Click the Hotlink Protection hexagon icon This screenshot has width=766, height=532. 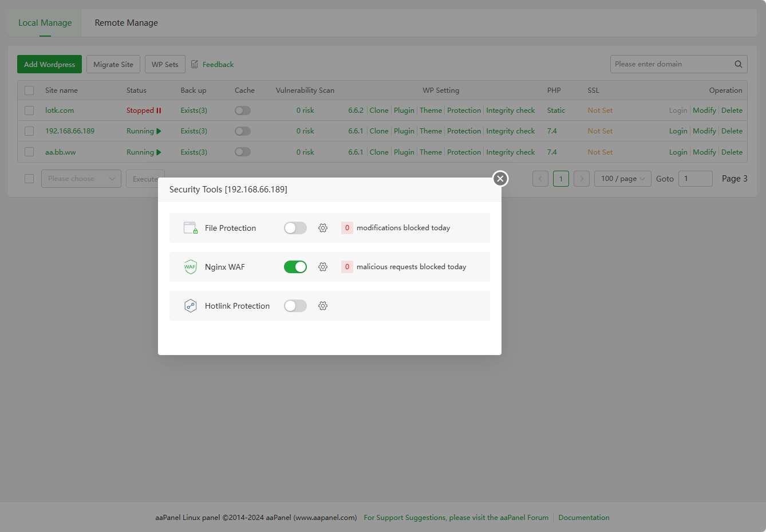190,306
